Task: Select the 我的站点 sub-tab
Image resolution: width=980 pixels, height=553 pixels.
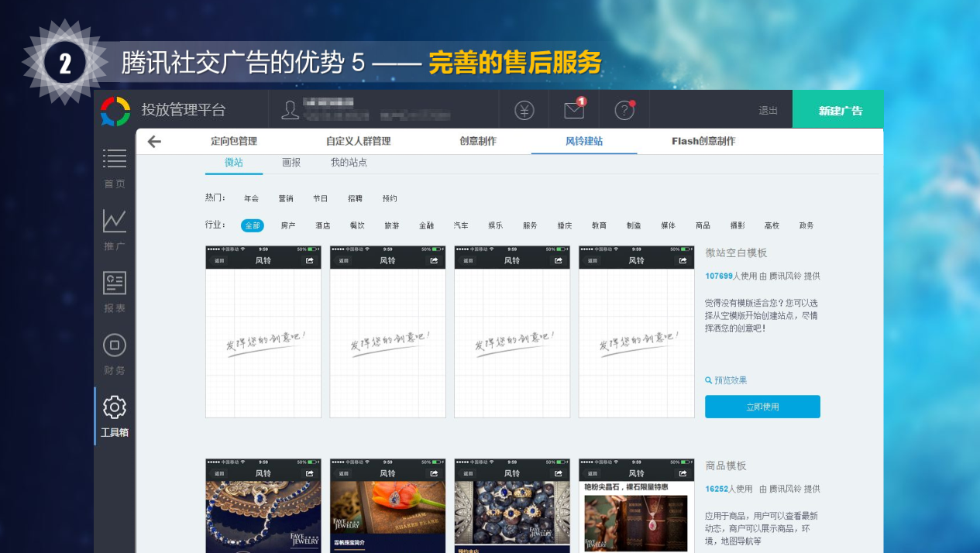Action: 349,163
